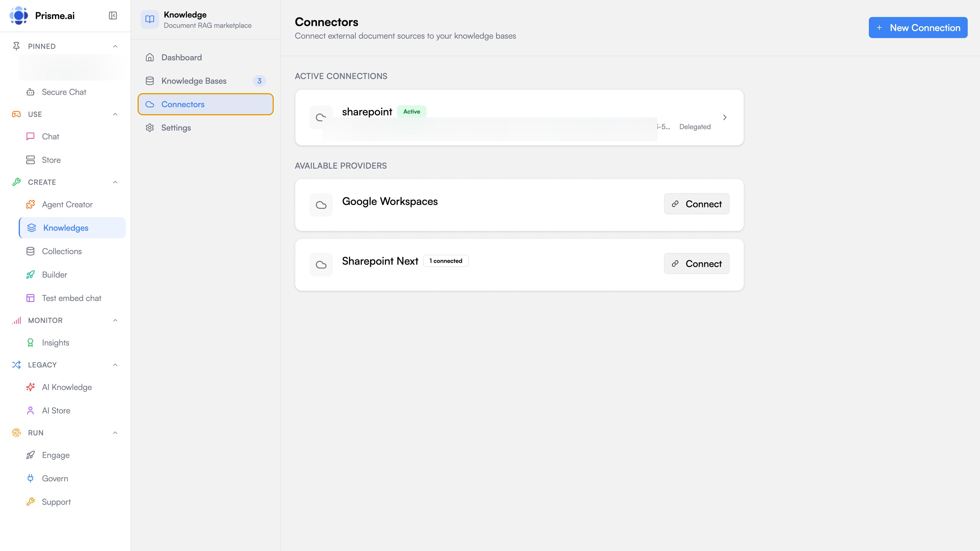980x551 pixels.
Task: Open sharepoint connection details chevron
Action: (725, 117)
